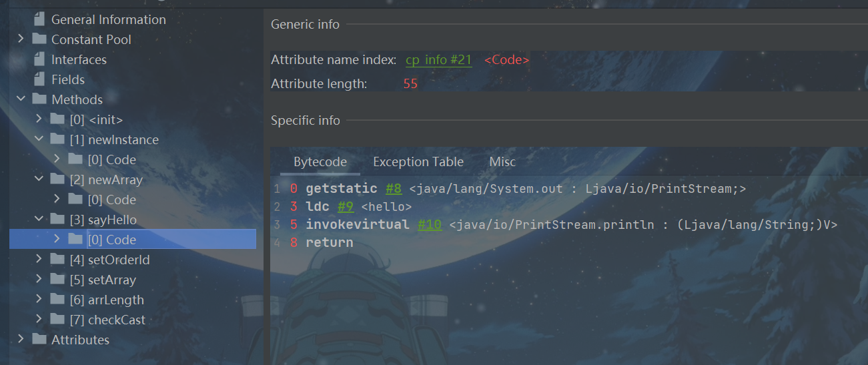Collapse the [1] newInstance method node
Viewport: 868px width, 365px height.
coord(39,139)
